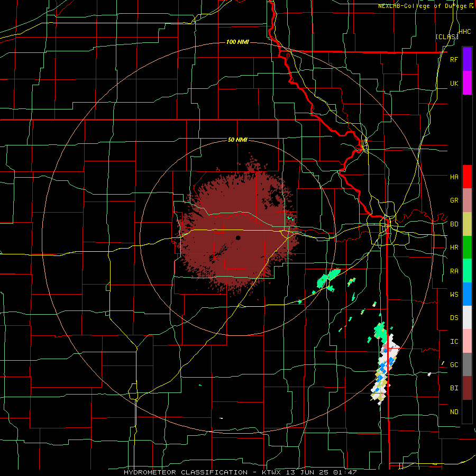
Task: Click the HR green legend swatch
Action: pyautogui.click(x=467, y=248)
